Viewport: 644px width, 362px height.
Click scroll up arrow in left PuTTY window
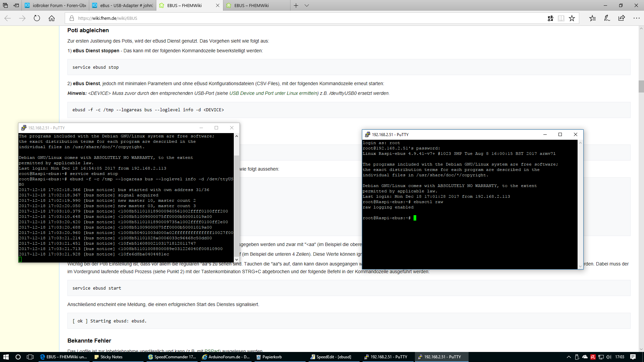(236, 136)
